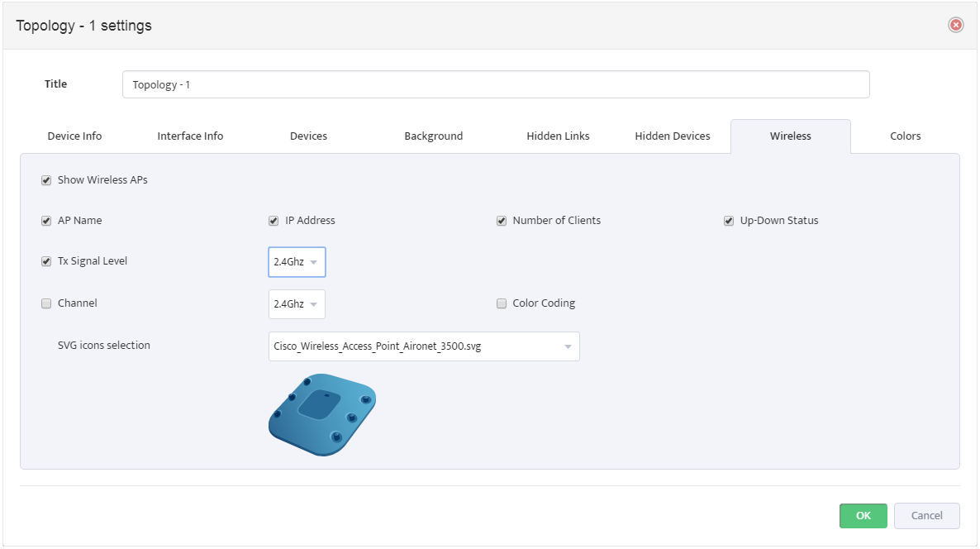Screen dimensions: 980x549
Task: Open the Channel frequency dropdown
Action: tap(297, 304)
